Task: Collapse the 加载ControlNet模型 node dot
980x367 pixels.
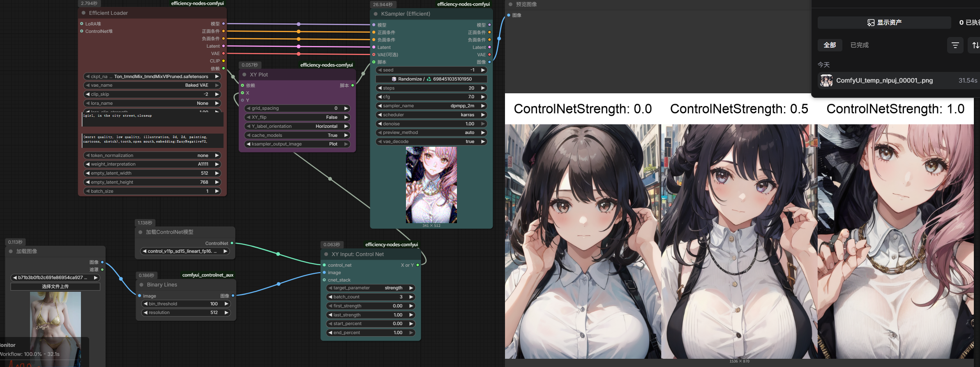Action: coord(141,232)
